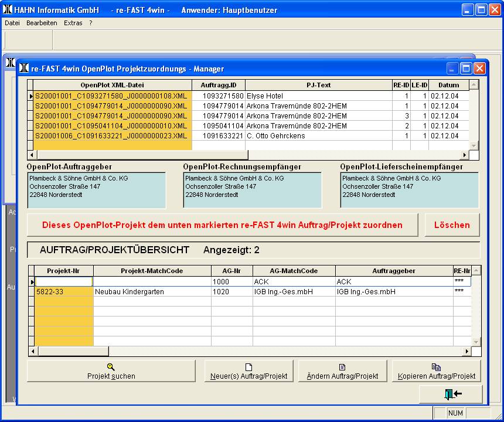Click the IGB Ing.-Ges.mbH AG-MatchCode cell

click(294, 291)
